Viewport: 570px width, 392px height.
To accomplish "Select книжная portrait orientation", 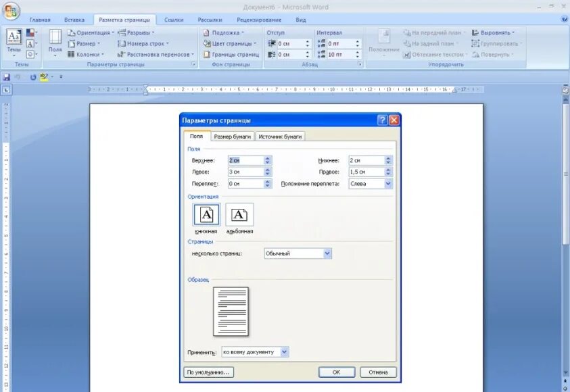I will coord(206,219).
